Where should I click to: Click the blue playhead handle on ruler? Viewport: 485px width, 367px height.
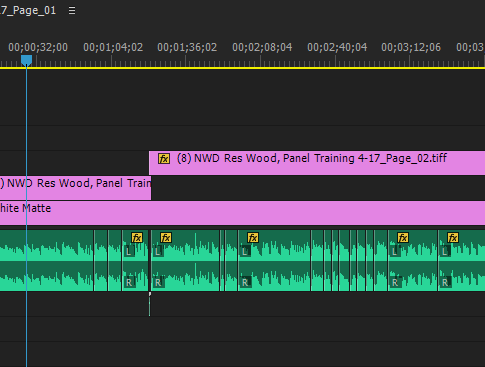pos(26,60)
